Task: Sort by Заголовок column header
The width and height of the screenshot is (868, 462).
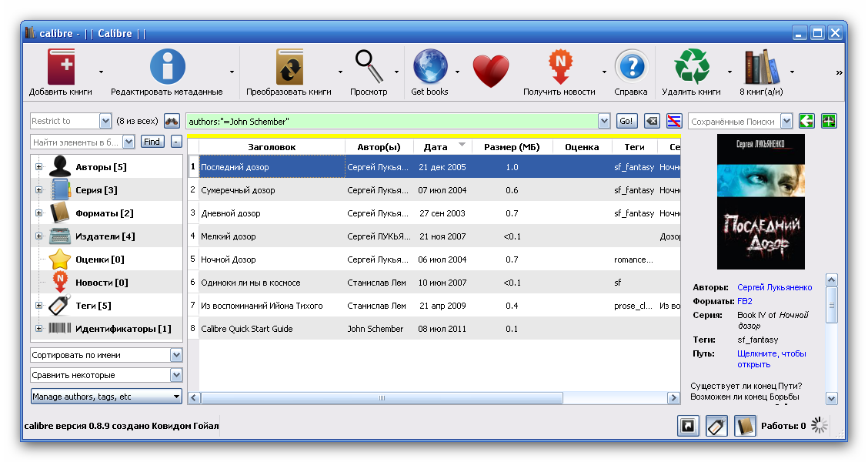Action: [272, 147]
